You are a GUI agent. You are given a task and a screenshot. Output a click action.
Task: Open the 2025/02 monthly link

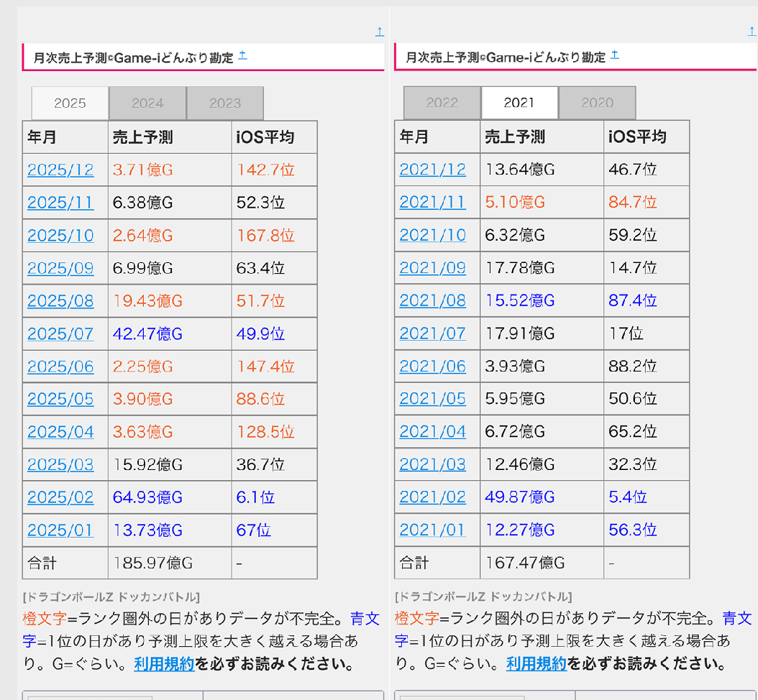60,498
